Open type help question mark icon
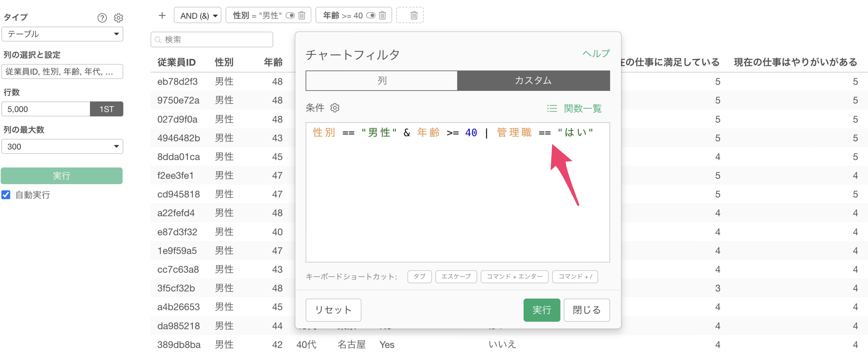 (102, 18)
